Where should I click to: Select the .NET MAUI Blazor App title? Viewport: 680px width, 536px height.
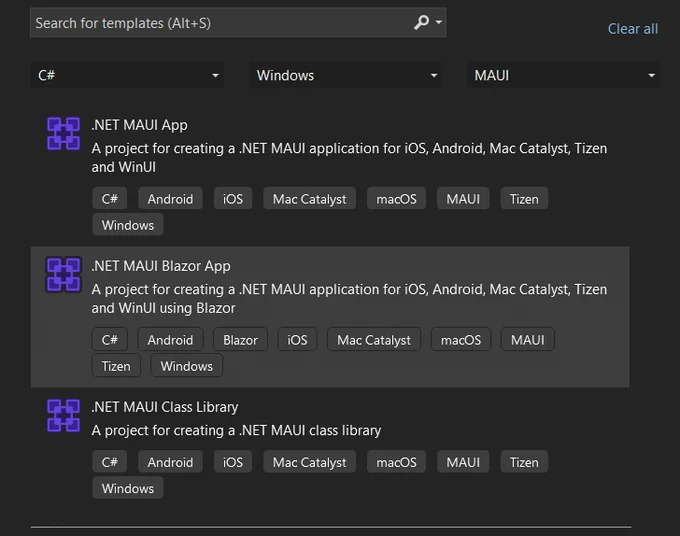160,266
